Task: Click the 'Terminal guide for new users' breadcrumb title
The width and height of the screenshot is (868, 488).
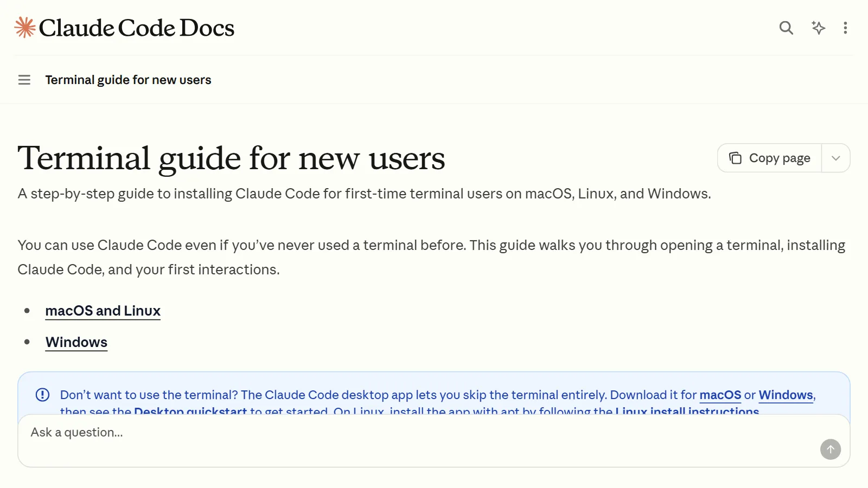Action: click(x=128, y=80)
